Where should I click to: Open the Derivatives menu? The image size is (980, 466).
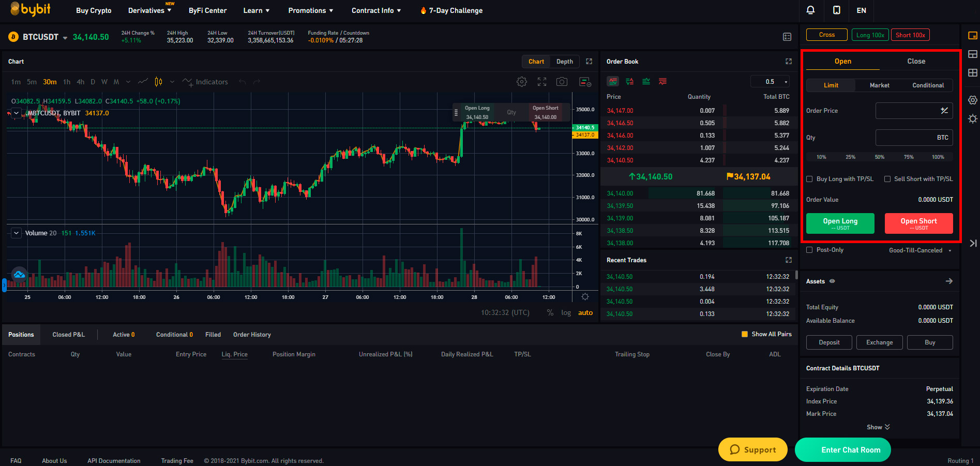(149, 10)
